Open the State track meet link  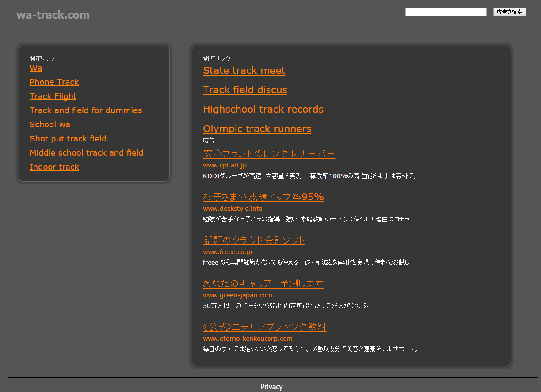tap(244, 71)
